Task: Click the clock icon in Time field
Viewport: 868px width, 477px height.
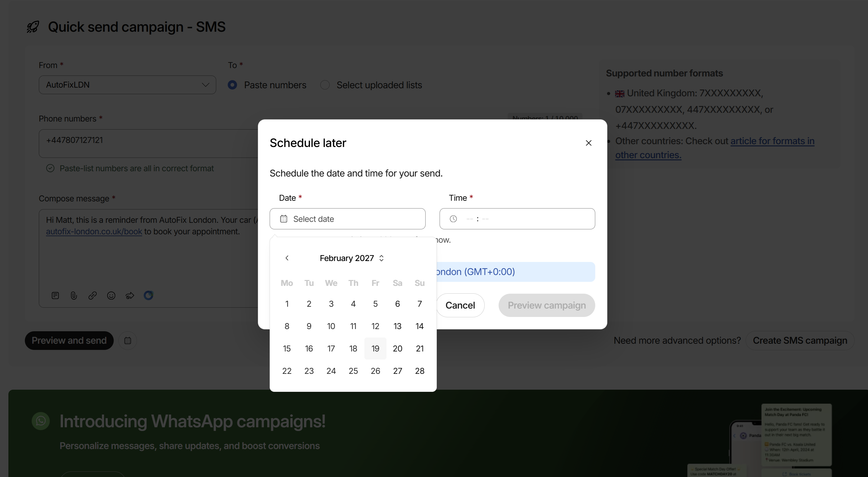Action: click(x=453, y=219)
